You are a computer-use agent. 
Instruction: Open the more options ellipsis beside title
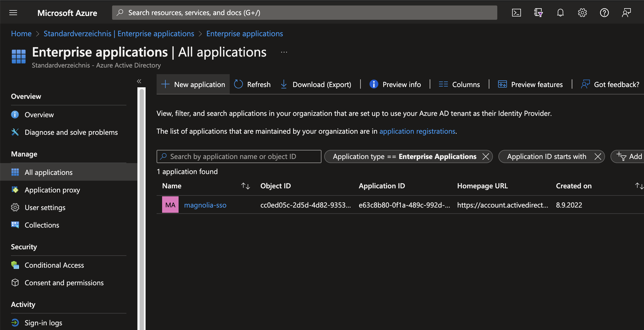pos(284,52)
